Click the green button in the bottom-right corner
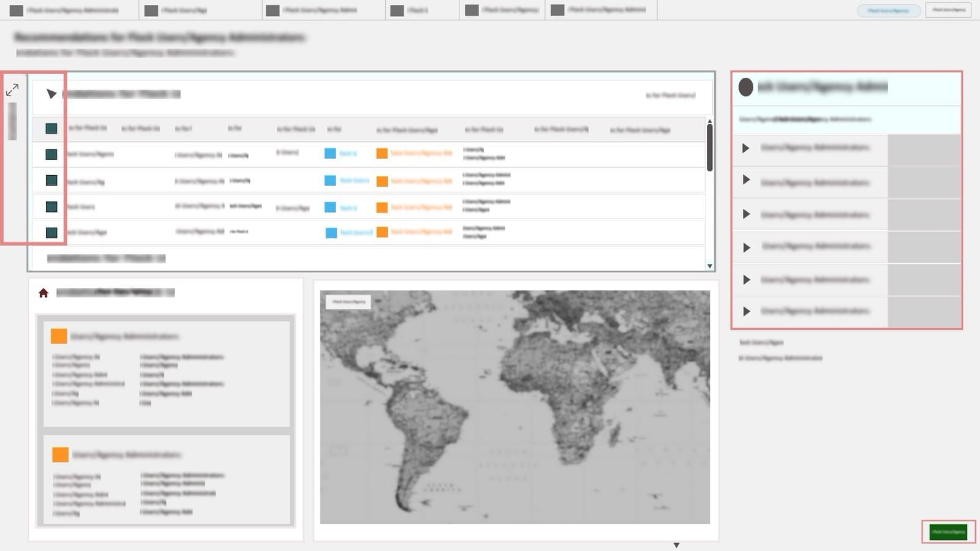Image resolution: width=980 pixels, height=551 pixels. tap(948, 532)
